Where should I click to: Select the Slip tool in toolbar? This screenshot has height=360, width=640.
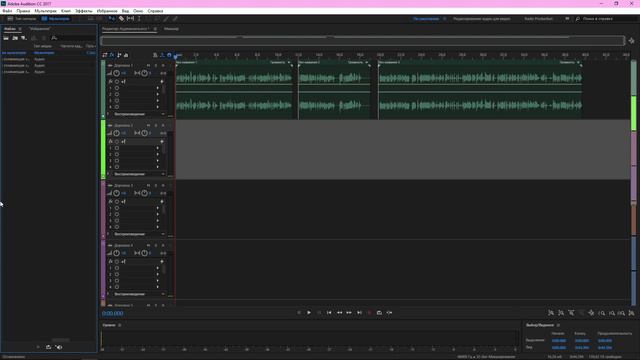click(x=130, y=19)
